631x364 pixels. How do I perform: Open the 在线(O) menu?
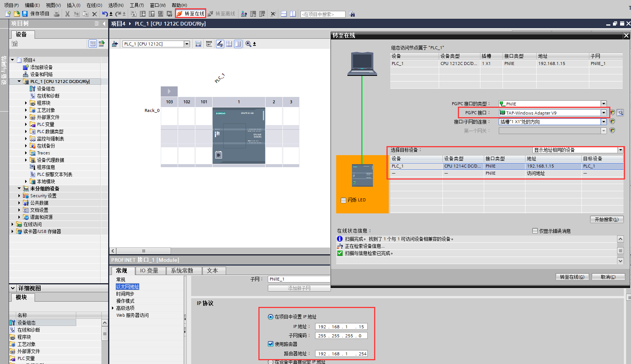[94, 5]
